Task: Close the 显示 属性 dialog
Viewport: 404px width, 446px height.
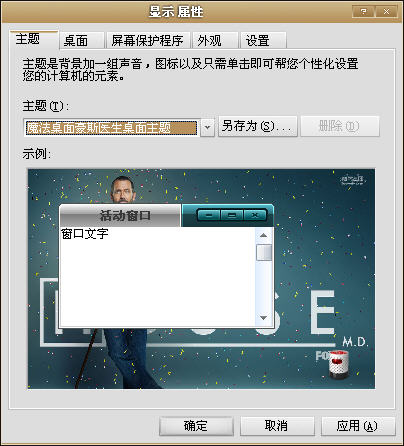Action: [387, 12]
